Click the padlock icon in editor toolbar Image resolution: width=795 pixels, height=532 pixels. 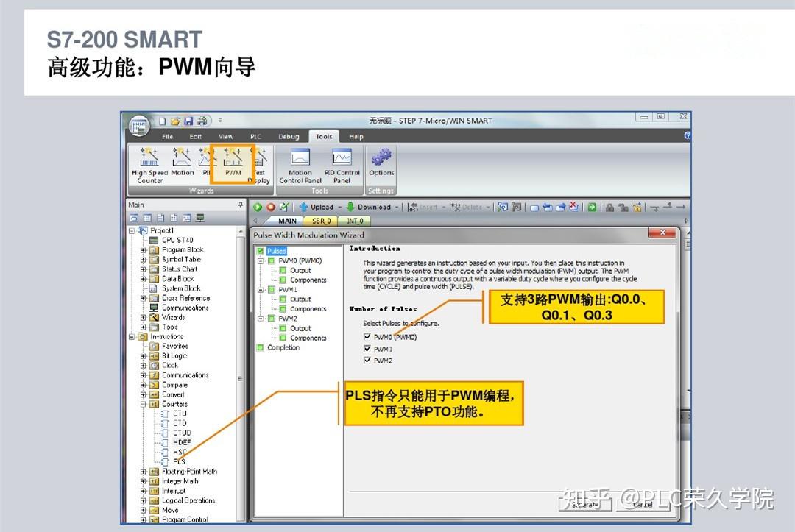[x=610, y=207]
